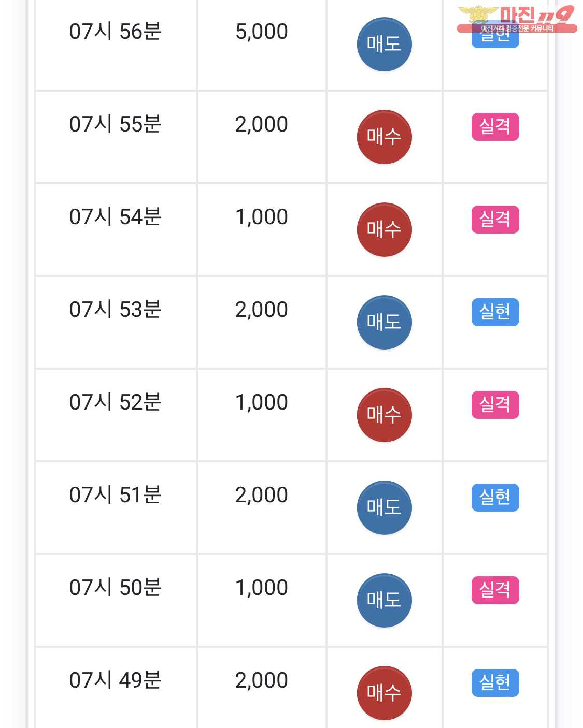Click the 매도 circle in 07시 56분 row
The width and height of the screenshot is (583, 728).
[x=384, y=45]
